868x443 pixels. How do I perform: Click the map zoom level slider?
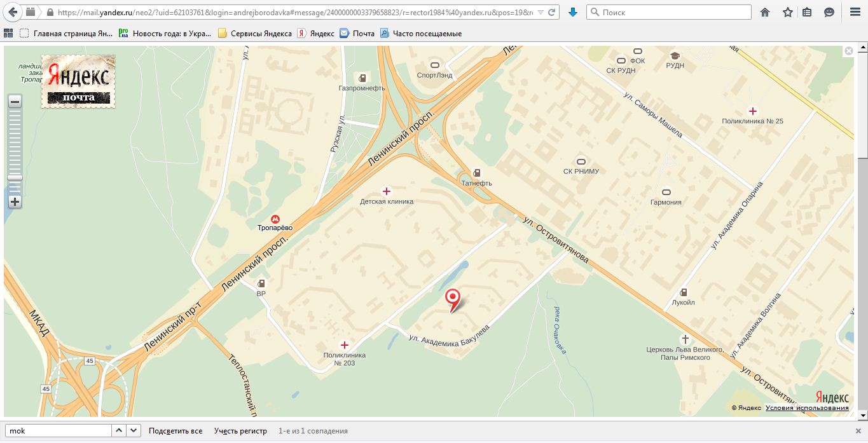pyautogui.click(x=15, y=177)
